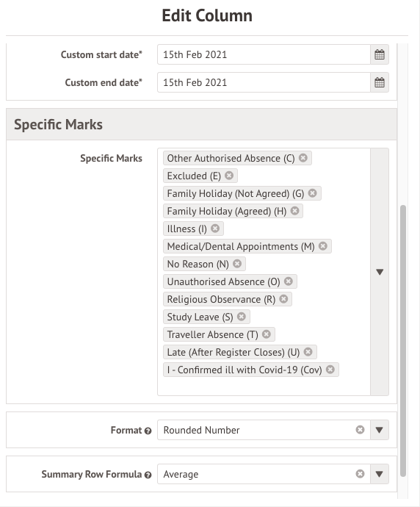Click the Custom start date input field
The height and width of the screenshot is (507, 420).
[x=264, y=54]
